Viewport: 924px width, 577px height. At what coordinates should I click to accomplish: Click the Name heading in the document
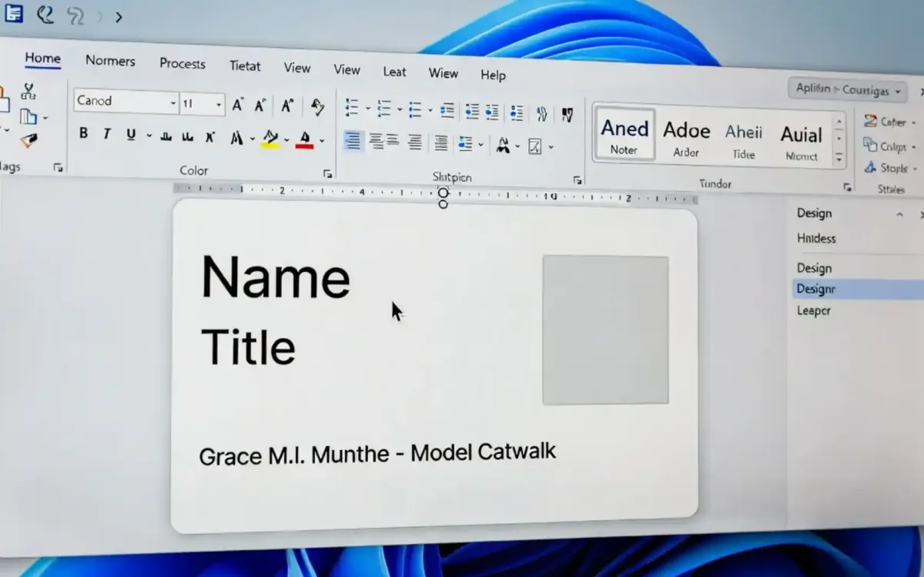[x=276, y=277]
